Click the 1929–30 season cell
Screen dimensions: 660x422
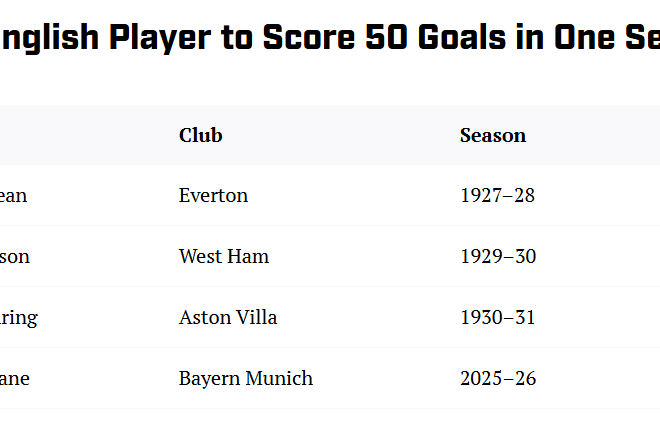497,256
